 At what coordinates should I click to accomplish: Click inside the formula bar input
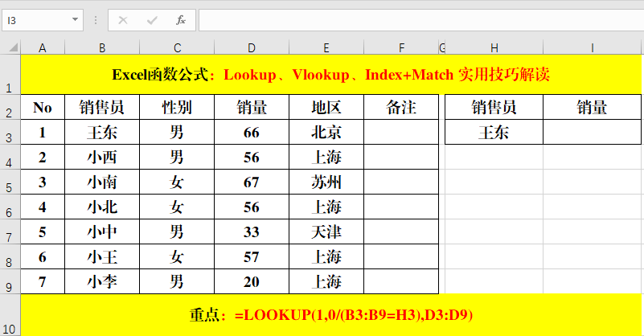pyautogui.click(x=421, y=20)
